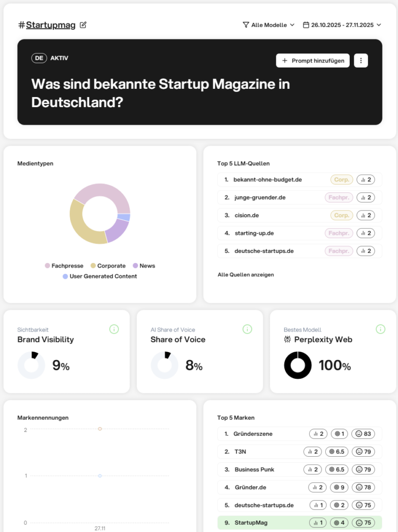398x532 pixels.
Task: Click the edit pencil icon beside Startupmag
Action: tap(83, 25)
